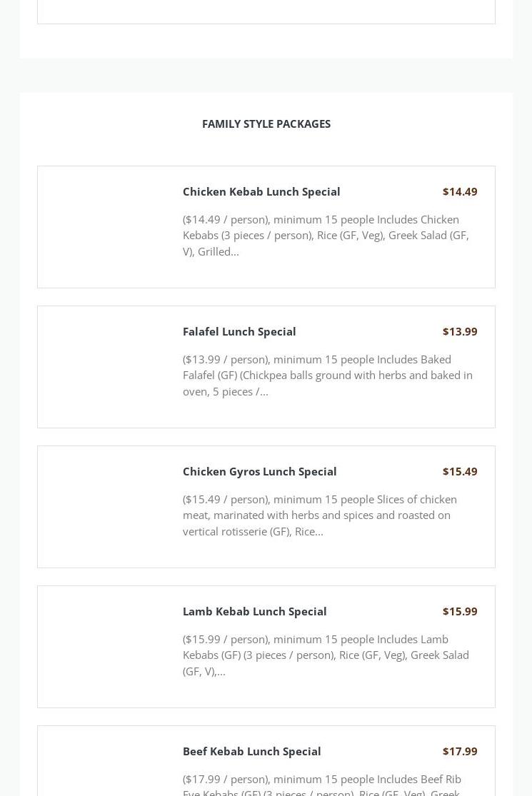
Task: Click the $14.49 price for Chicken Kebab
Action: (460, 191)
